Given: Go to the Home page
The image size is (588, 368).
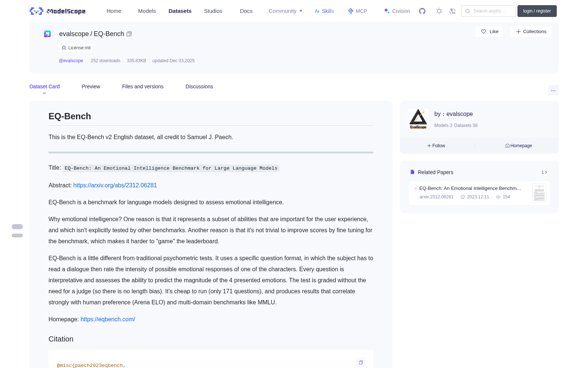Looking at the screenshot, I should click(x=114, y=11).
